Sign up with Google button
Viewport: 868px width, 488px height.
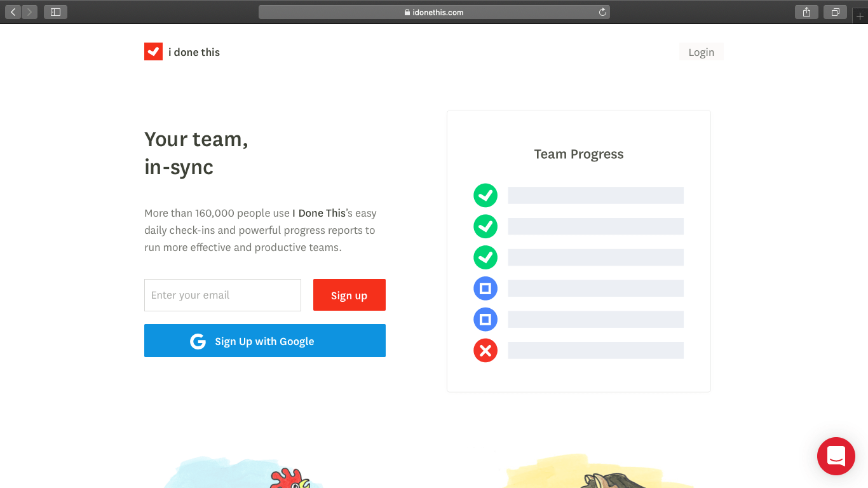[x=265, y=341]
